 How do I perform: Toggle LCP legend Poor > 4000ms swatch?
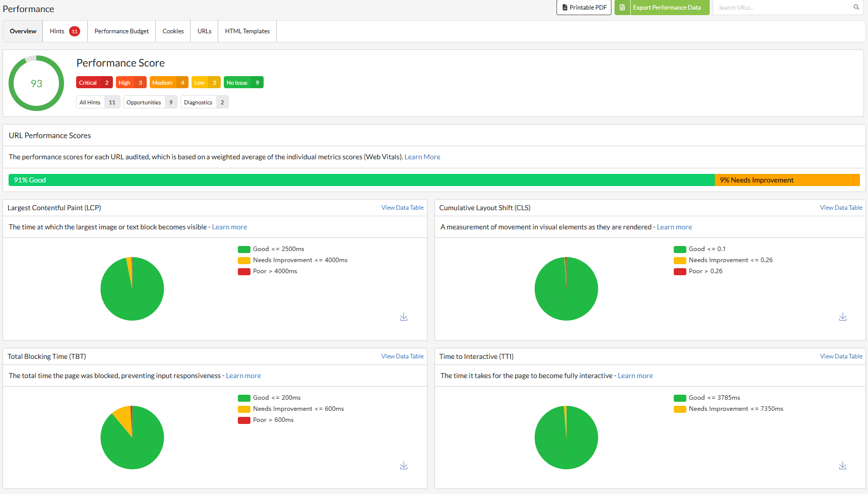click(x=244, y=271)
